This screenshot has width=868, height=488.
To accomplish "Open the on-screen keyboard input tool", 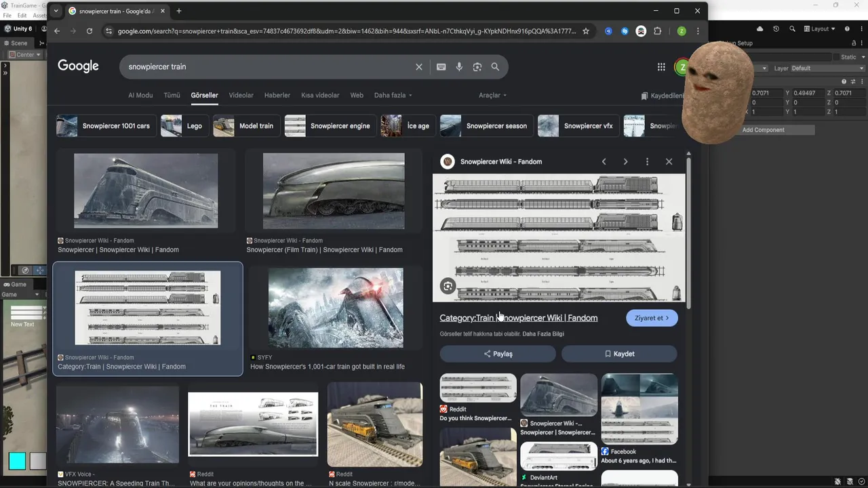I will click(441, 66).
